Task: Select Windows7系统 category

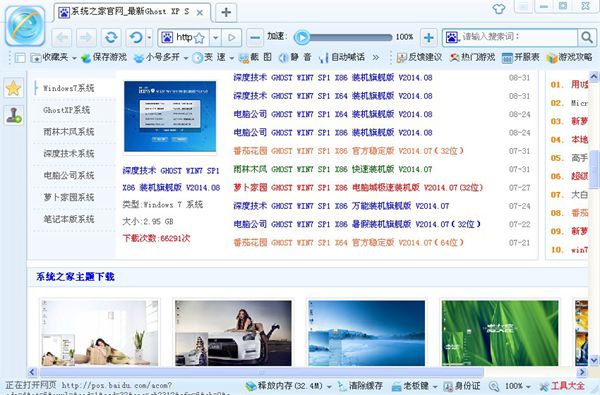Action: coord(68,88)
